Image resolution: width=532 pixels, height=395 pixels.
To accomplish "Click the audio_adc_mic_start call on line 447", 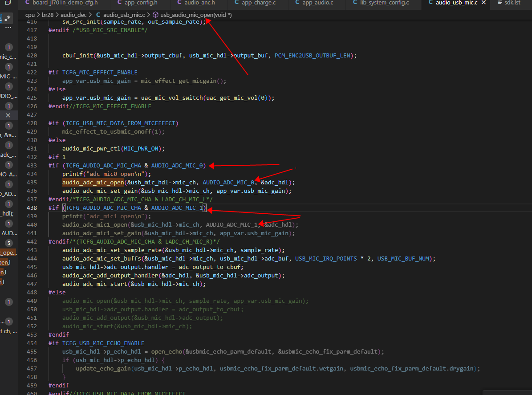I will pos(95,284).
